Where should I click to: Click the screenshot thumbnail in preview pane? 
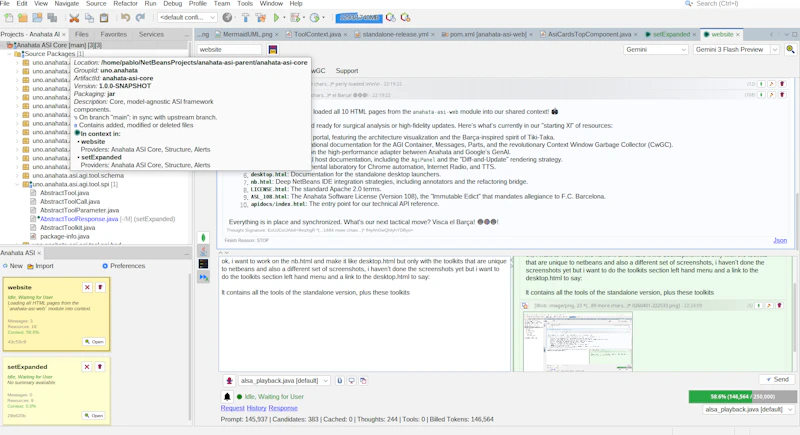pos(578,341)
